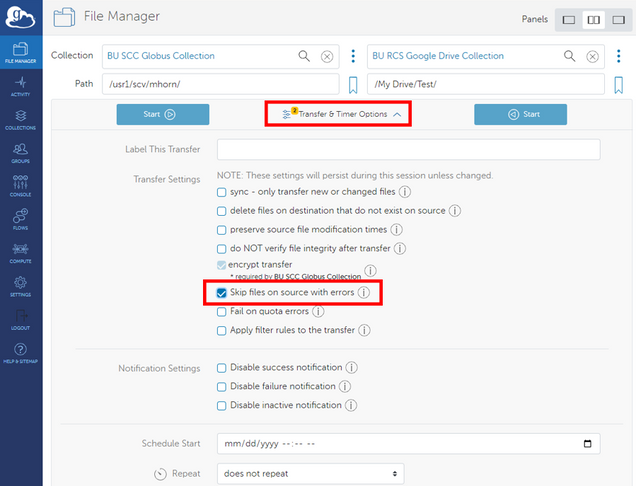636x486 pixels.
Task: Click the Label This Transfer field
Action: click(x=408, y=150)
